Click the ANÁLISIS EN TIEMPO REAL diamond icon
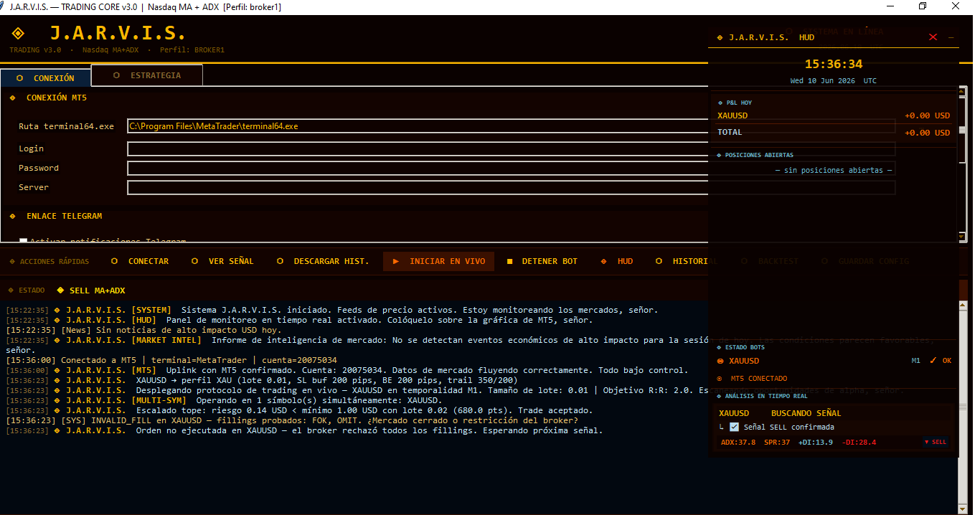 [720, 396]
